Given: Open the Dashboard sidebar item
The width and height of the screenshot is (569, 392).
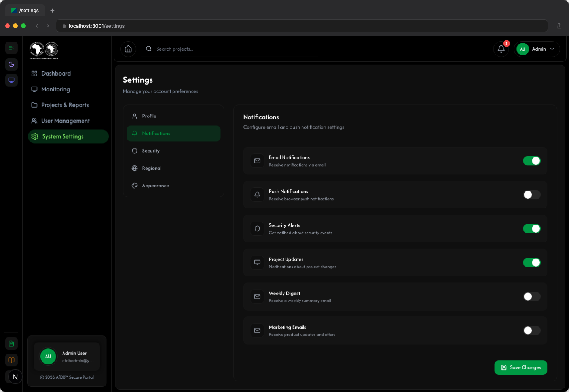Looking at the screenshot, I should tap(68, 74).
